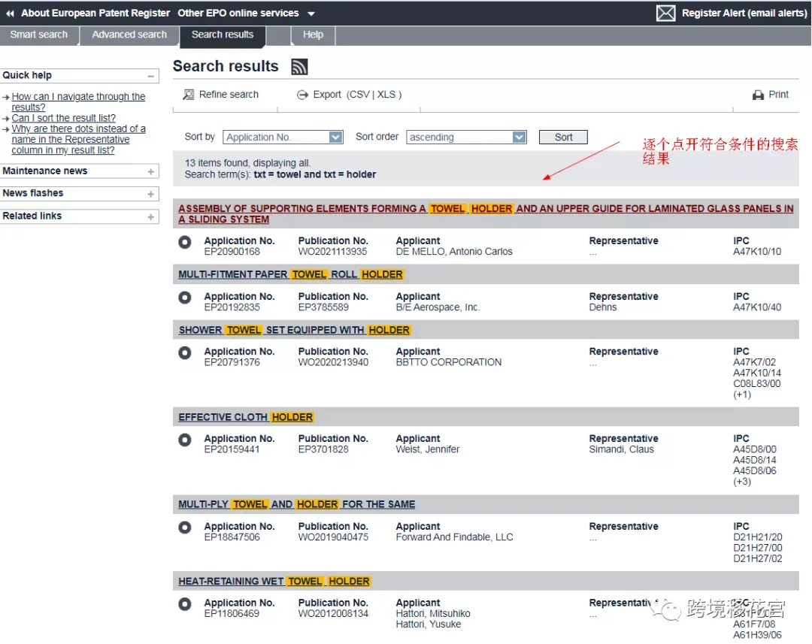Open Other EPO online services menu

click(x=238, y=13)
